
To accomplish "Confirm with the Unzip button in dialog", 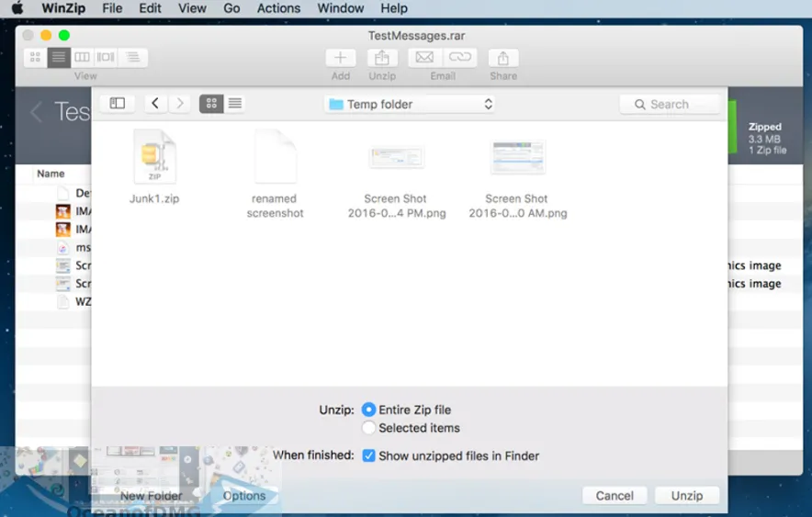I will coord(687,496).
